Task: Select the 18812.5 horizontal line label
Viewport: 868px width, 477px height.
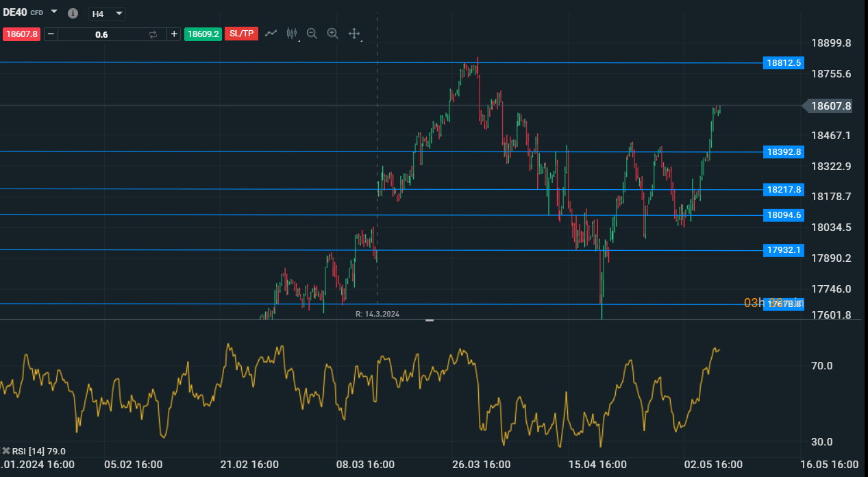Action: 784,63
